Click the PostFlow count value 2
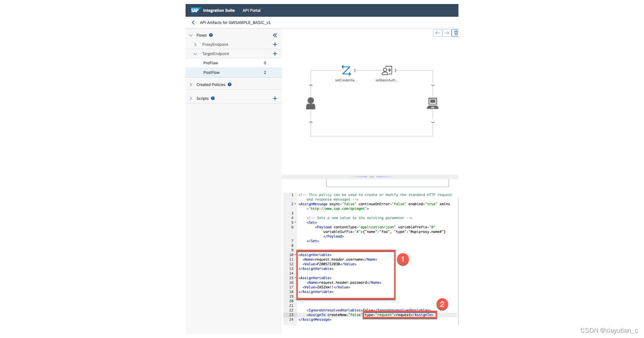Image resolution: width=644 pixels, height=338 pixels. tap(265, 72)
